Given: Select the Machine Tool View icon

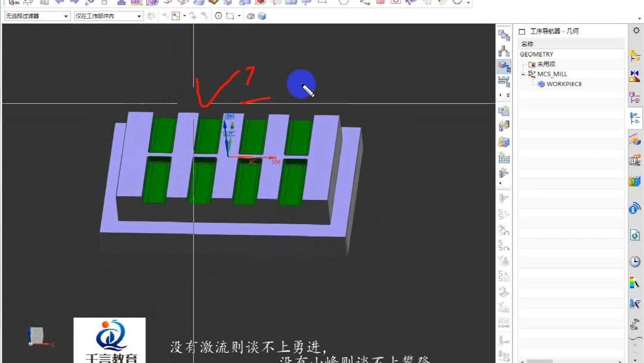Looking at the screenshot, I should [504, 51].
